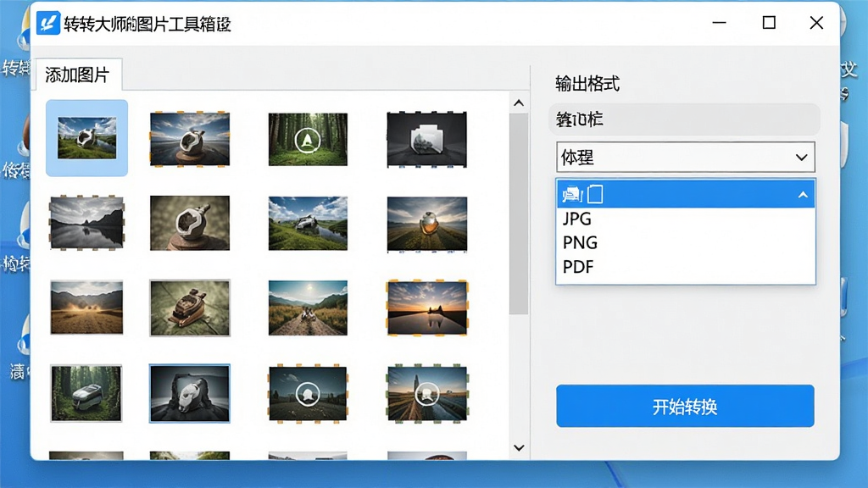Click the scroll-up arrow of the thumbnail list

[519, 103]
